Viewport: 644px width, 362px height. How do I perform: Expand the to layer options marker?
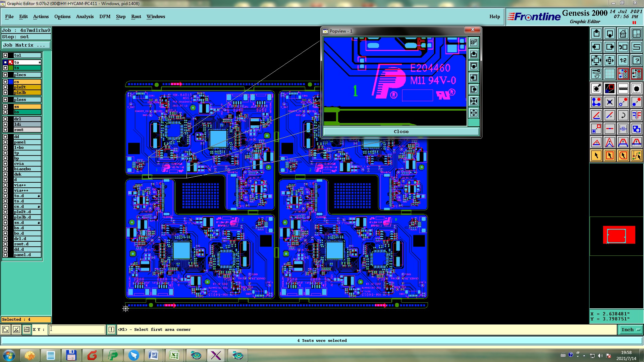(x=40, y=62)
